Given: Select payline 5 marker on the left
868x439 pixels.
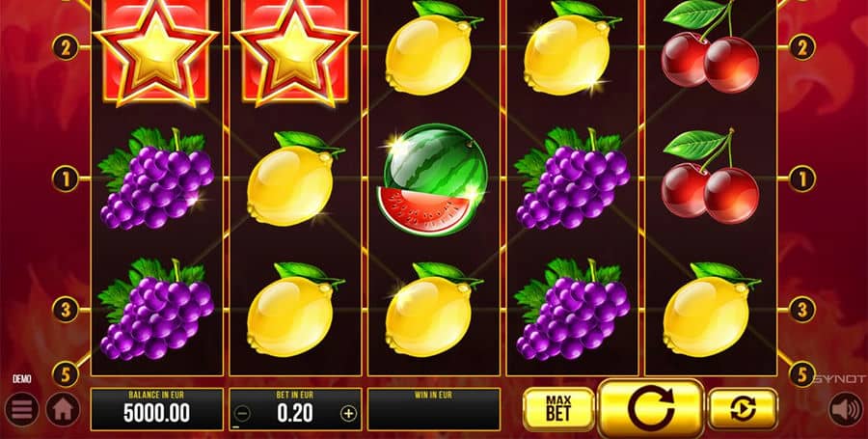Looking at the screenshot, I should click(x=66, y=374).
